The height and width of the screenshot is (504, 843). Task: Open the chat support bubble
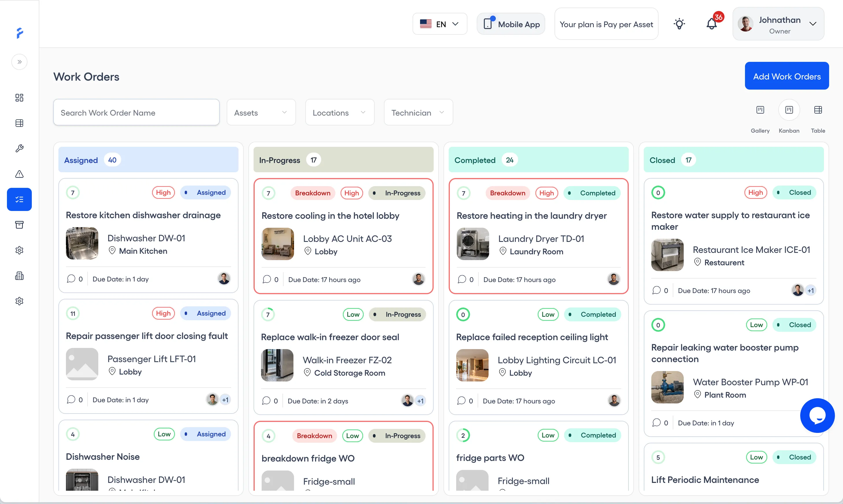pos(817,415)
